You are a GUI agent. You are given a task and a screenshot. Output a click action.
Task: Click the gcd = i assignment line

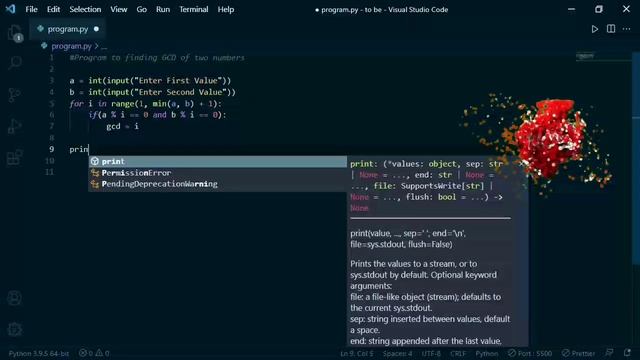pyautogui.click(x=122, y=127)
